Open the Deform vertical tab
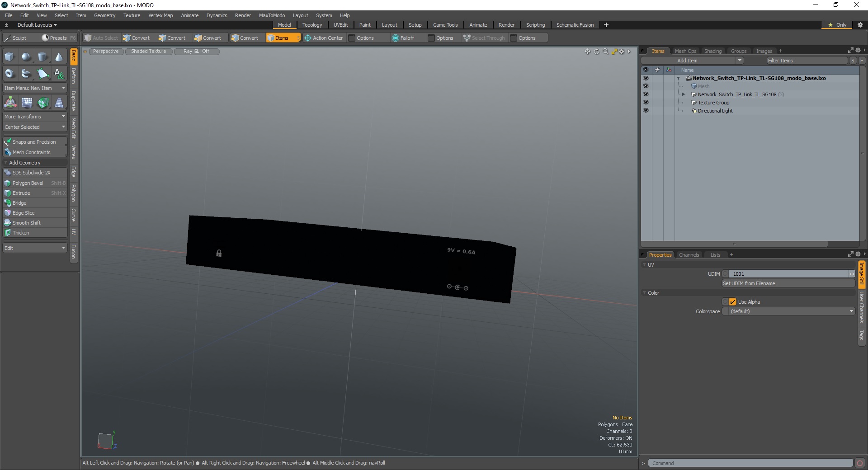 click(x=74, y=76)
